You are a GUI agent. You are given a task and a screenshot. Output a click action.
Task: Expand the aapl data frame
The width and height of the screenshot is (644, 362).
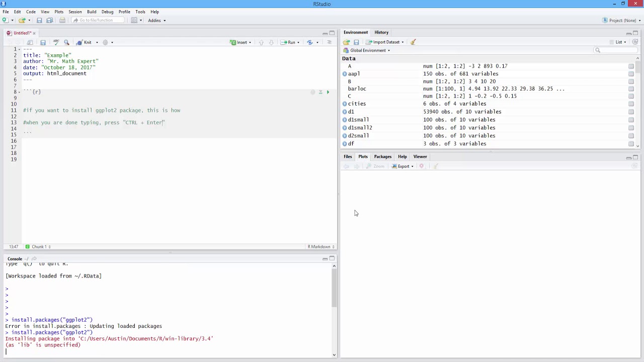pos(345,74)
